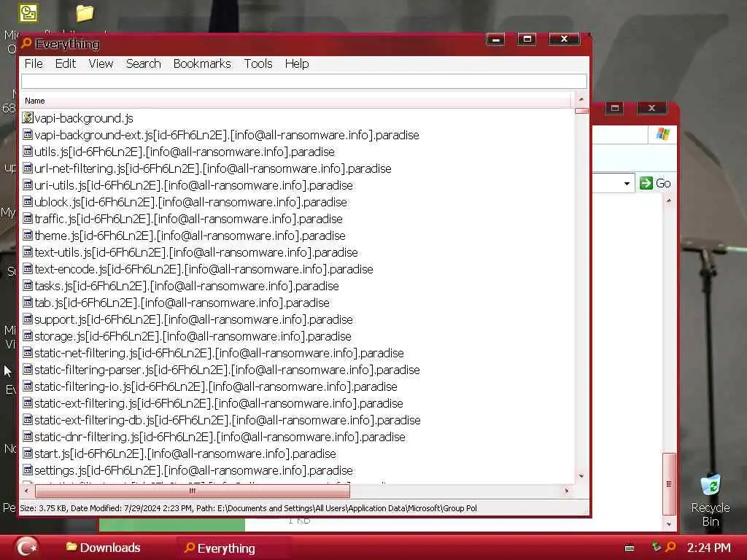The width and height of the screenshot is (747, 560).
Task: Click the storage.js paradise file icon
Action: pyautogui.click(x=28, y=336)
